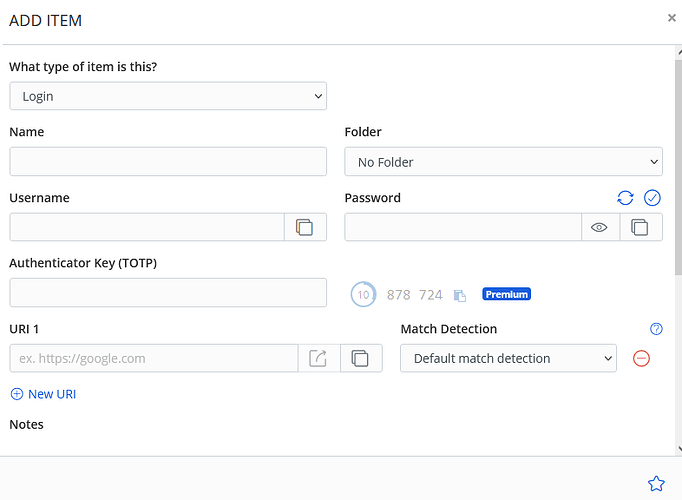
Task: Copy the URI 1 value
Action: (x=361, y=358)
